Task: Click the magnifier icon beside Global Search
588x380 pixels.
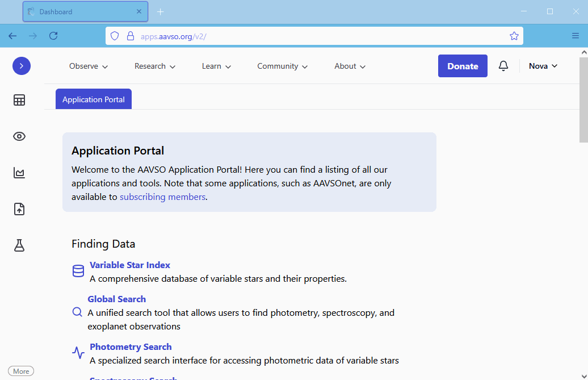Action: 77,312
